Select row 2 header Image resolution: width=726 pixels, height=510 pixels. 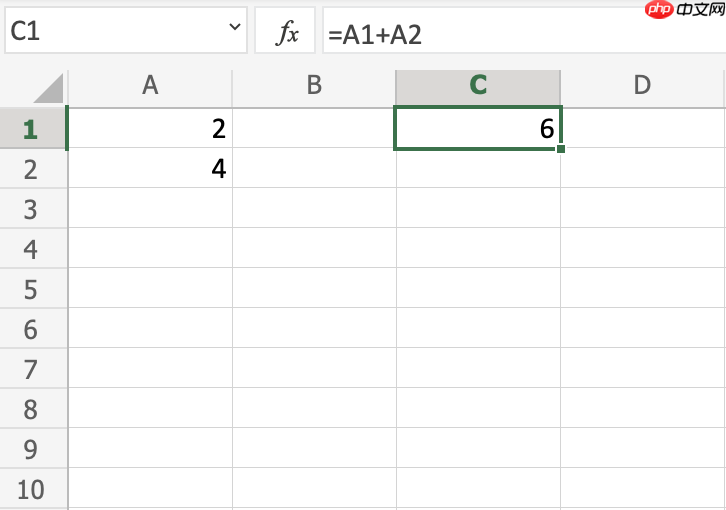(x=30, y=169)
